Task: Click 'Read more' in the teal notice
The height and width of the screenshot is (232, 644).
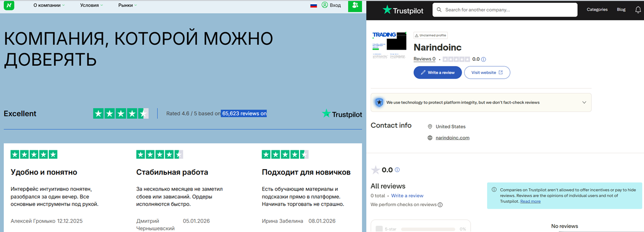Action: pos(530,201)
